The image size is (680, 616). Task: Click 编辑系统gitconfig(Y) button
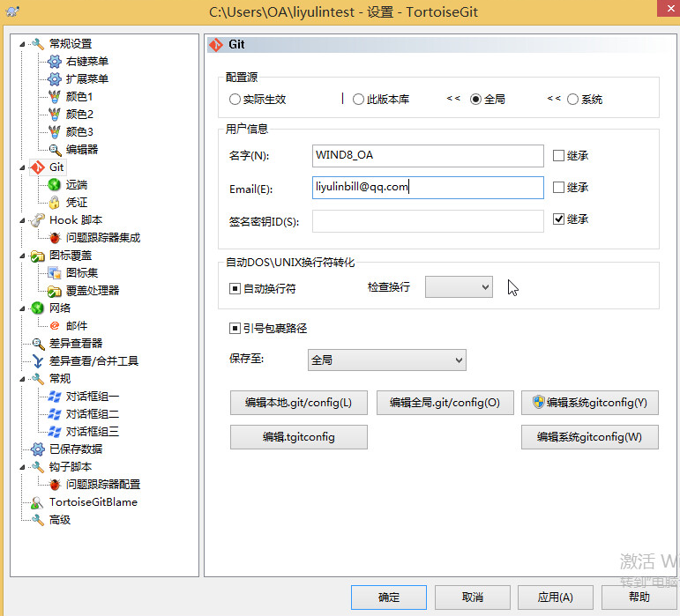[590, 403]
